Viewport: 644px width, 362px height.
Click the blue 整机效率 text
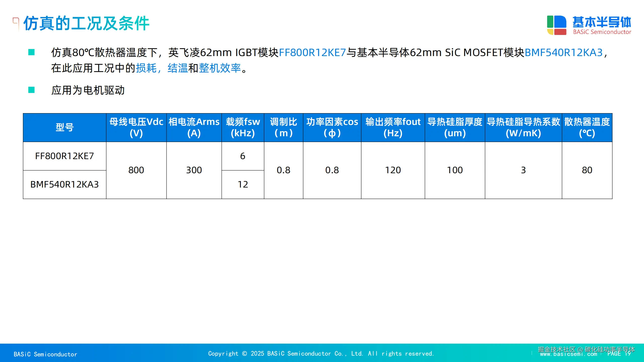220,68
